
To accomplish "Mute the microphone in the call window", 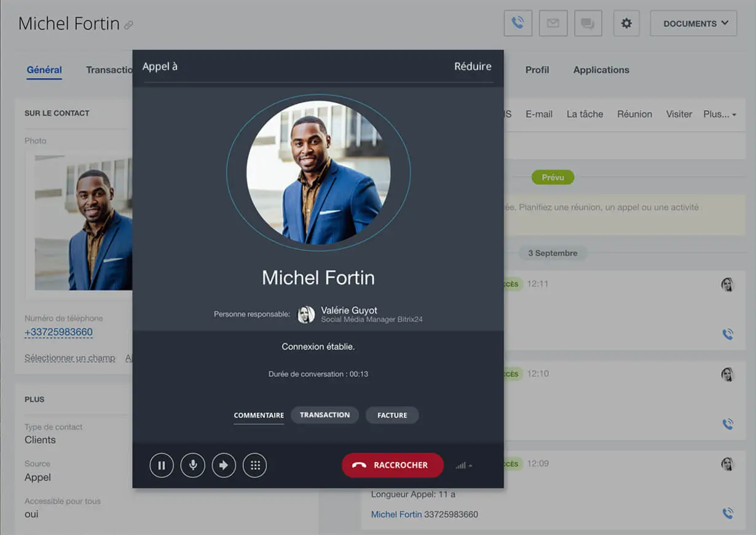I will (193, 466).
